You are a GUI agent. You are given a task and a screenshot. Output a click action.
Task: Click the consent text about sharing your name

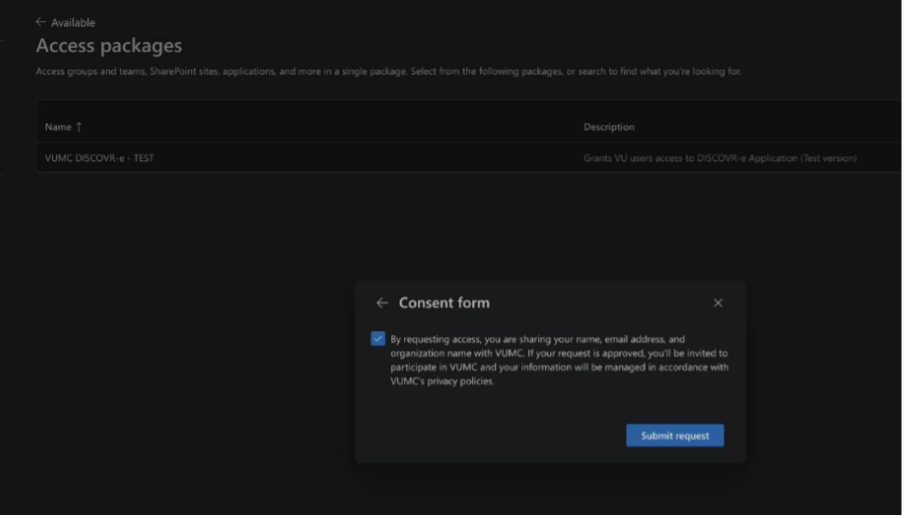click(559, 360)
